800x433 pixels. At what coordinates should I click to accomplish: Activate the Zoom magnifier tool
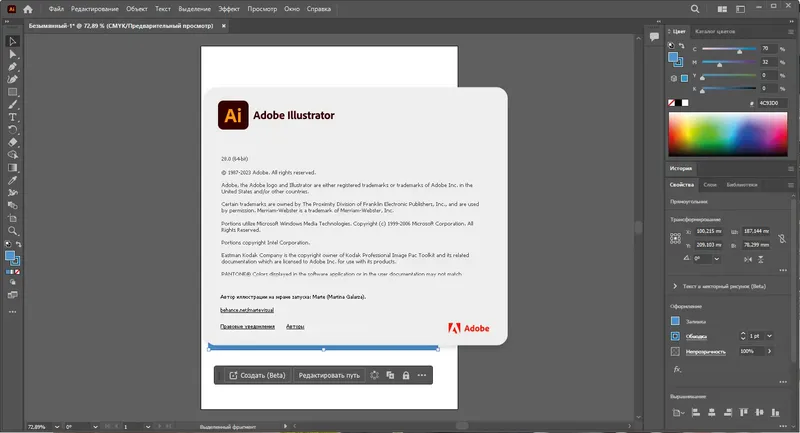[13, 231]
